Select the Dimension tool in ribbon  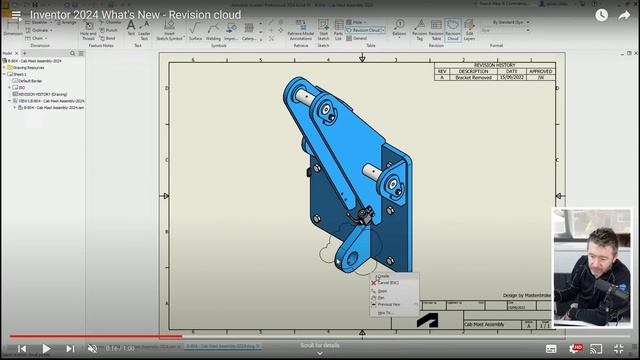pos(13,29)
